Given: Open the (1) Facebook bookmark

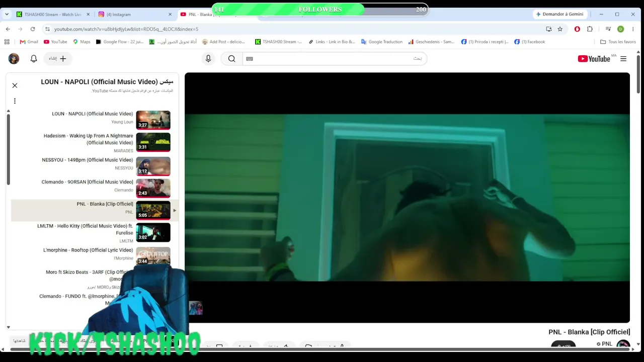Looking at the screenshot, I should pos(529,42).
